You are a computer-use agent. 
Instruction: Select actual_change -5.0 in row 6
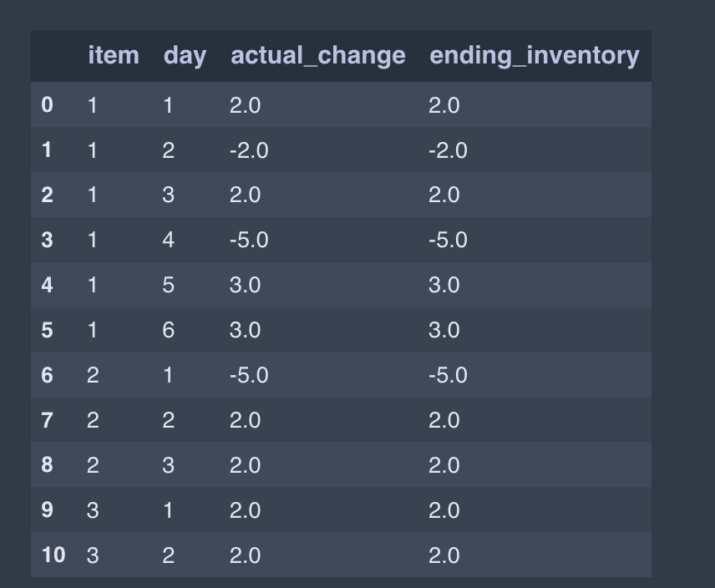point(249,375)
